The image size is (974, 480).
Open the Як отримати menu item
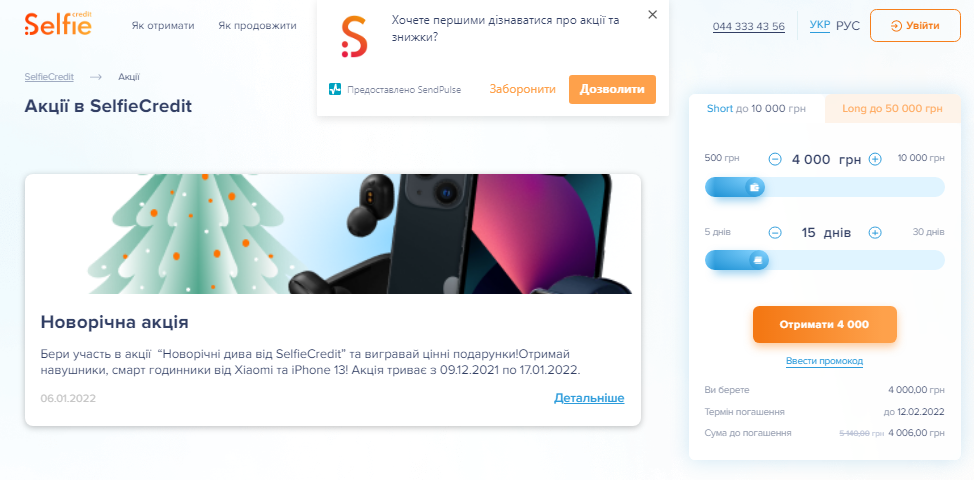[163, 26]
